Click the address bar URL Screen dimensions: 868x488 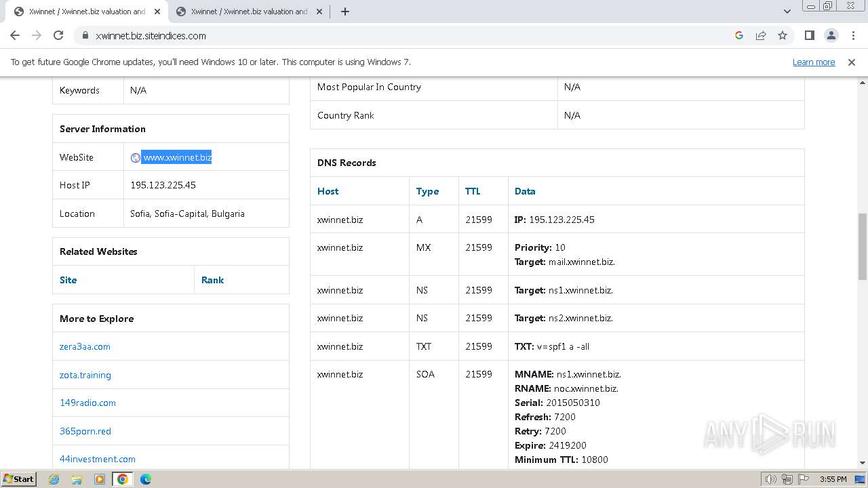point(151,35)
